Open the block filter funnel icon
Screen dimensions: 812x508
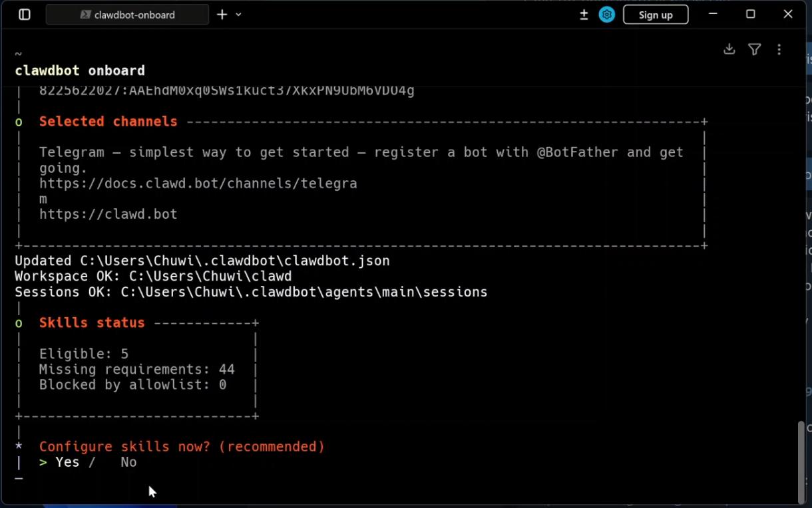point(754,49)
